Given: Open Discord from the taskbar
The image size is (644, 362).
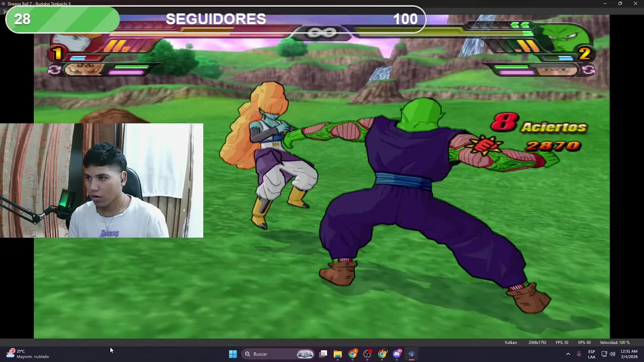Looking at the screenshot, I should [397, 354].
